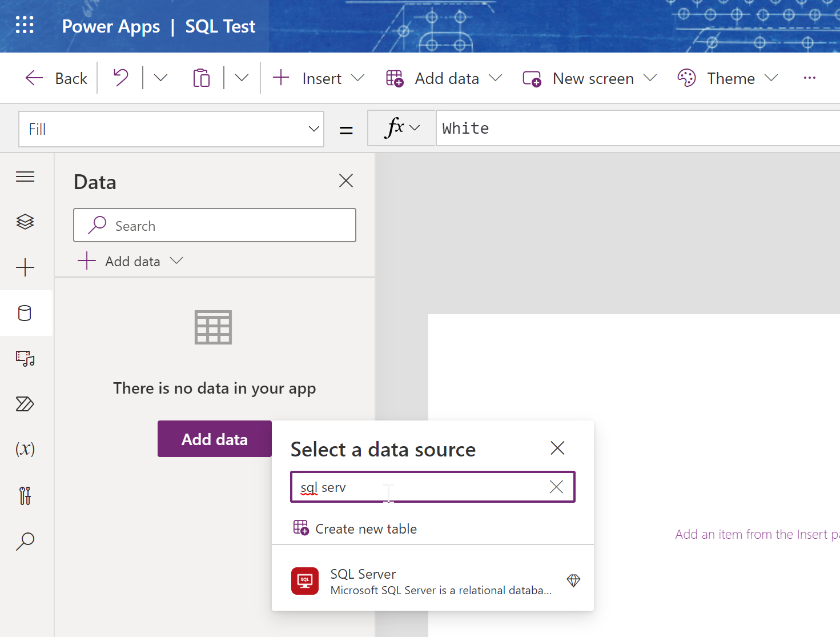Select the Insert plus icon in the sidebar
This screenshot has height=637, width=840.
click(25, 267)
